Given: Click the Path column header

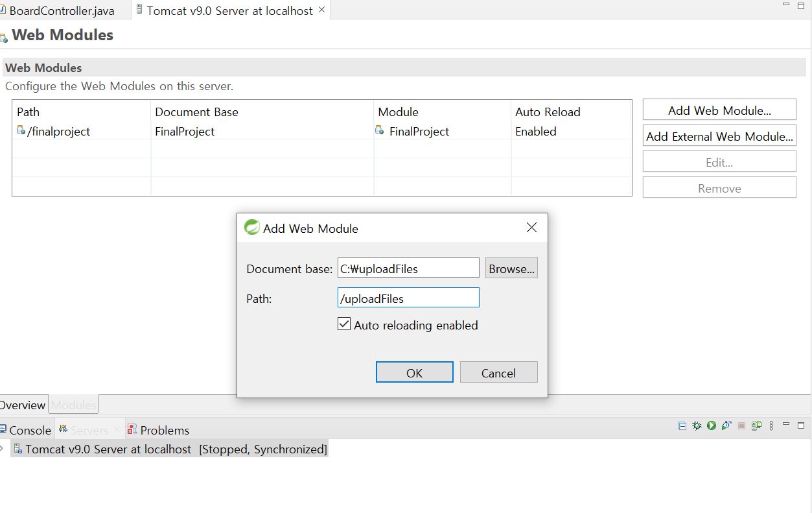Looking at the screenshot, I should 82,112.
